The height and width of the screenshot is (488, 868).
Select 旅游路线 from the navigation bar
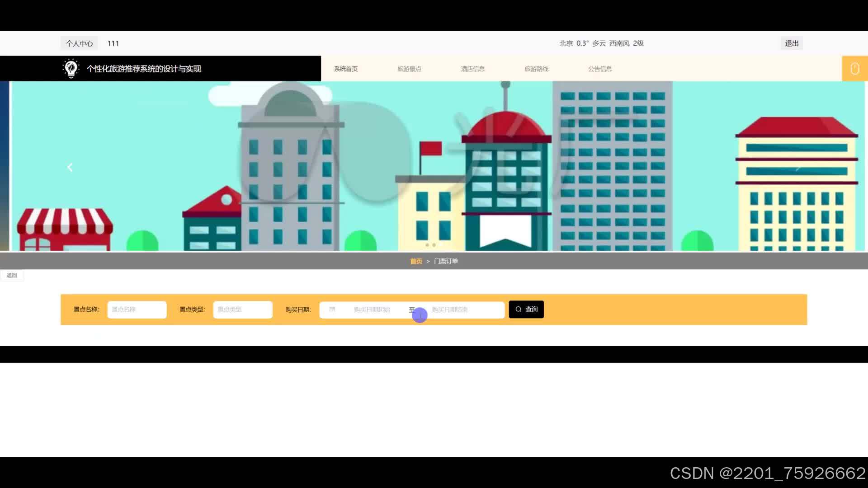click(x=536, y=69)
